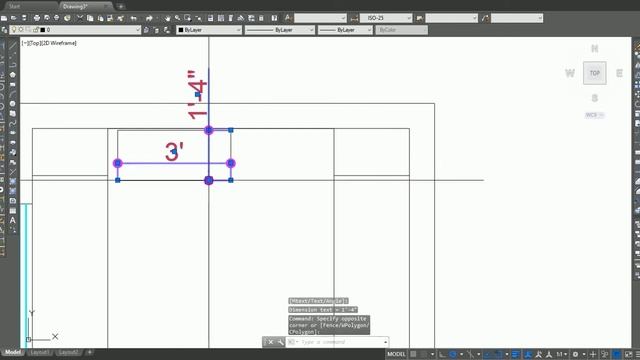Close the command line with X
Viewport: 640px width, 360px height.
(x=271, y=342)
